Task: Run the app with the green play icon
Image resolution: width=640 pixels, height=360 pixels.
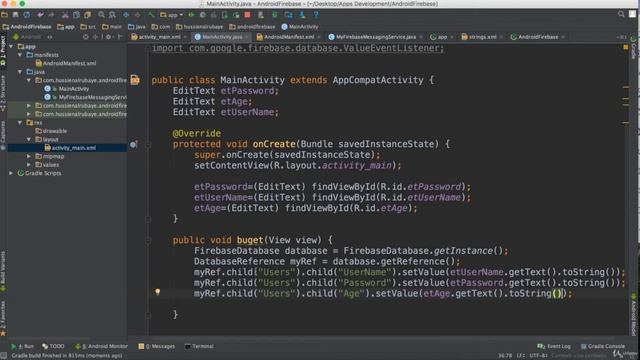Action: point(191,15)
